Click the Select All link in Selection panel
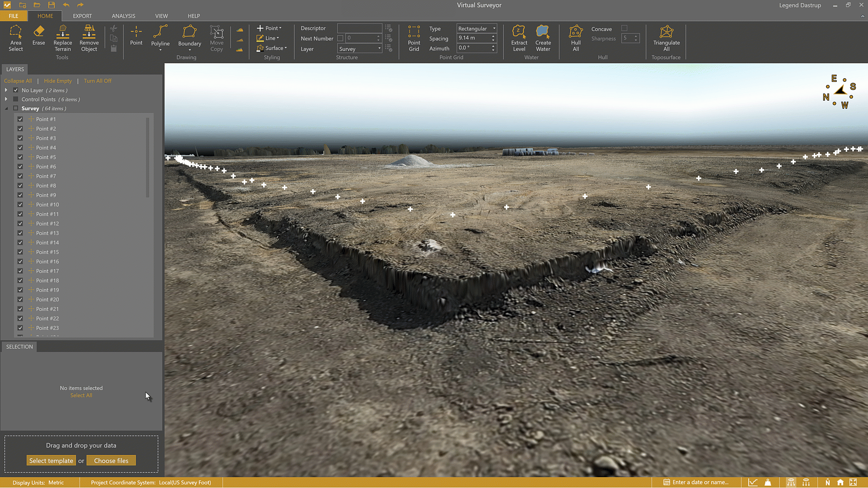Screen dimensions: 868x488 click(81, 395)
